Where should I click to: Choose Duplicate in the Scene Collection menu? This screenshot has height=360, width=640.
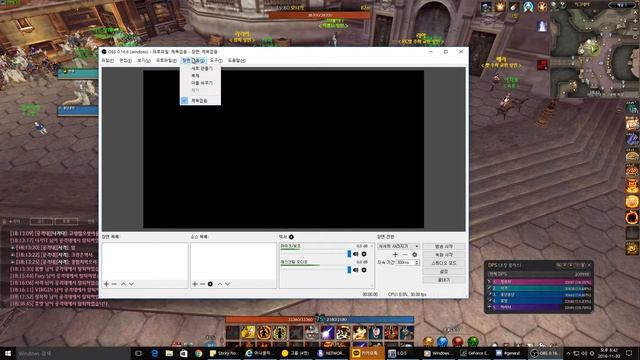tap(200, 76)
